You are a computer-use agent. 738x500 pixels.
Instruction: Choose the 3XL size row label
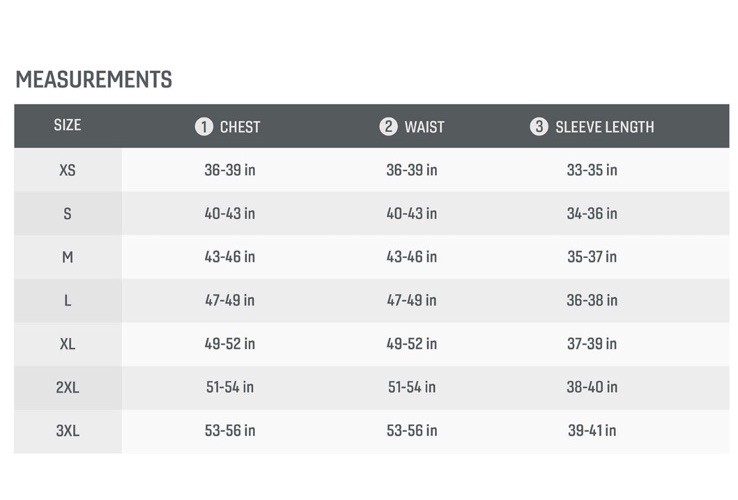(x=67, y=431)
